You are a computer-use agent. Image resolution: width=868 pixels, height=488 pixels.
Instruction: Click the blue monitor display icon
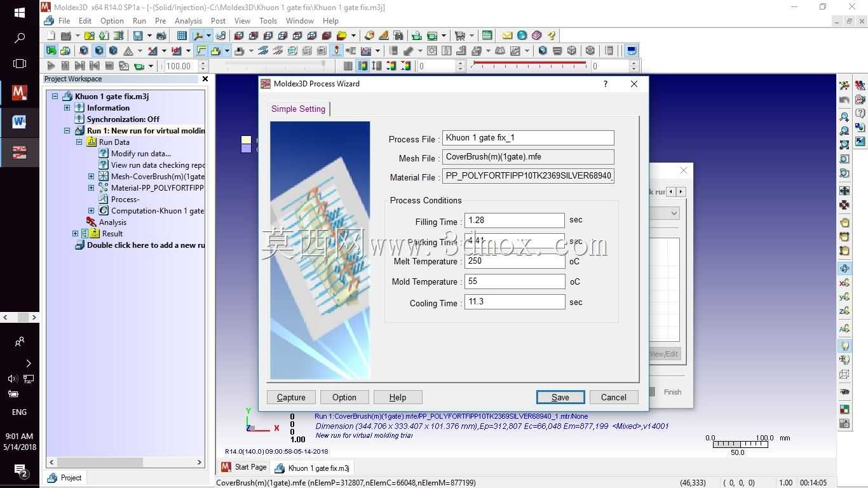pos(631,51)
